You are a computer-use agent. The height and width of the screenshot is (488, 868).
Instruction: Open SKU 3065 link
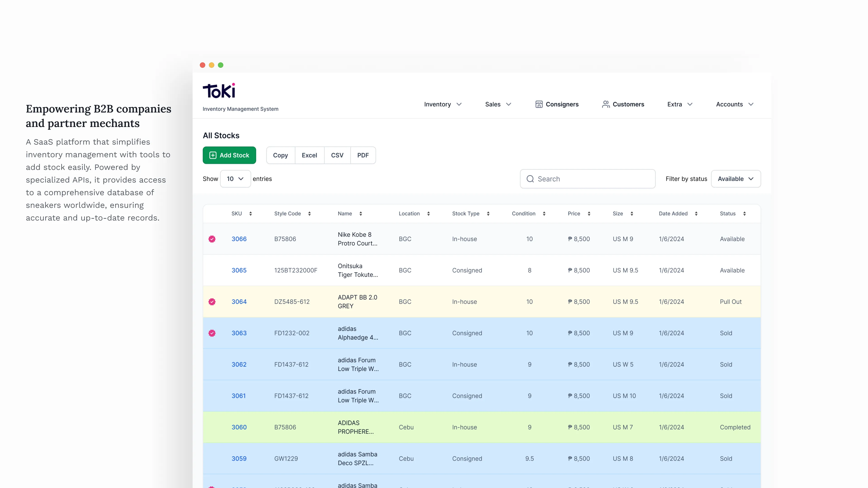pos(239,270)
